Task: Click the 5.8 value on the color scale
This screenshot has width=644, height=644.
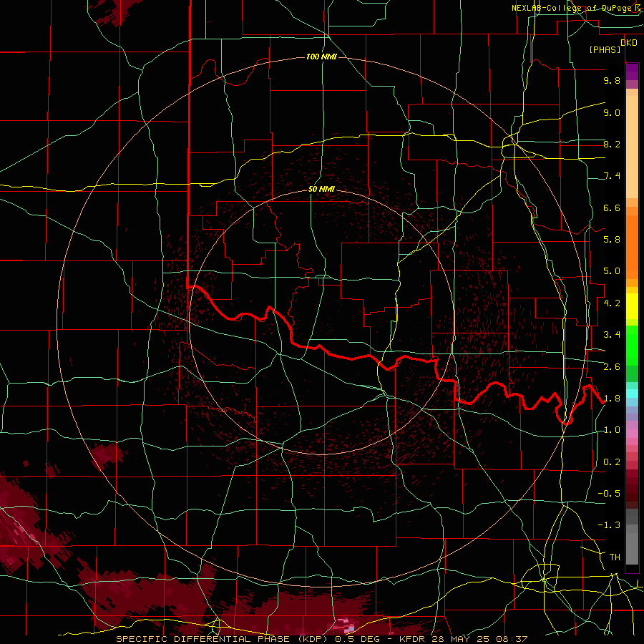Action: point(612,240)
